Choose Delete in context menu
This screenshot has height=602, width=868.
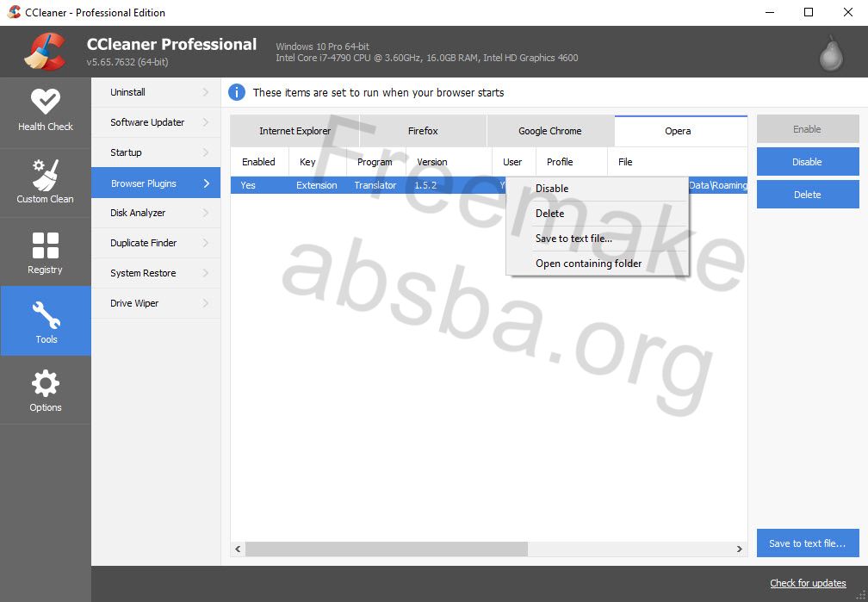[x=598, y=214]
